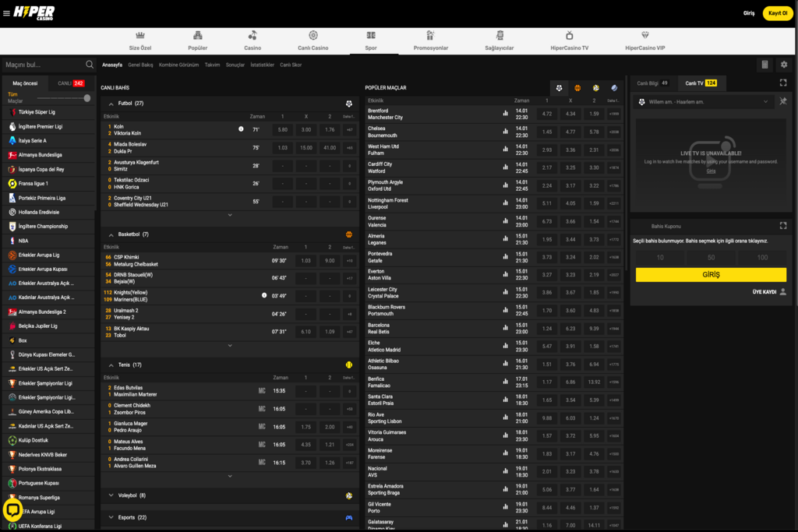
Task: Adjust the Tüm Maçlar time slider handle
Action: click(87, 98)
